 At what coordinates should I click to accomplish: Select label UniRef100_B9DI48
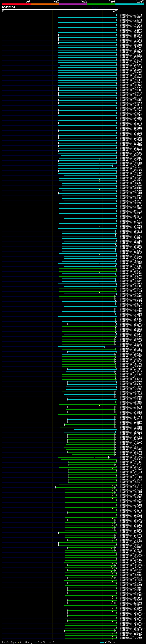pyautogui.click(x=131, y=82)
